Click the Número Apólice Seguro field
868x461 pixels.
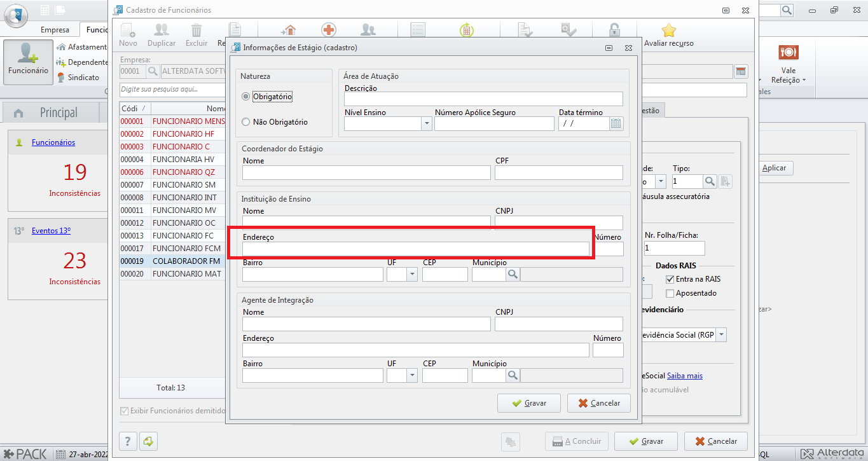(x=494, y=123)
